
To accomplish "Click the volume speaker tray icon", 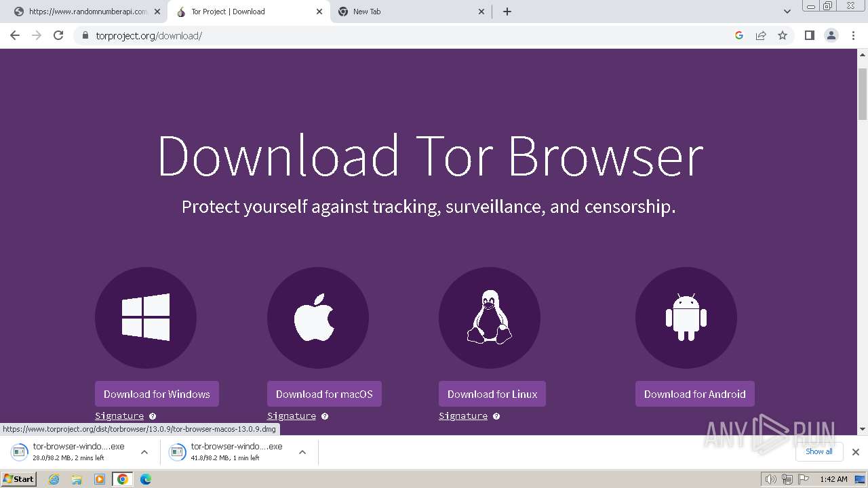I will click(x=771, y=479).
